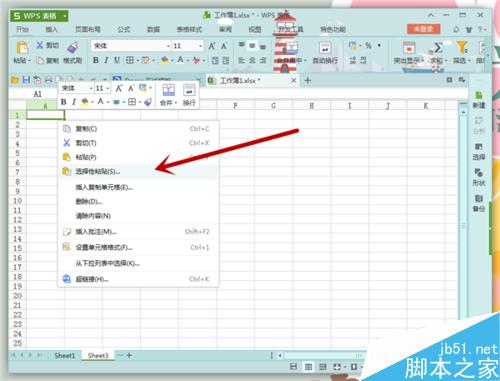The width and height of the screenshot is (500, 381).
Task: Click the Merge (合并) icon in mini toolbar
Action: coord(168,90)
